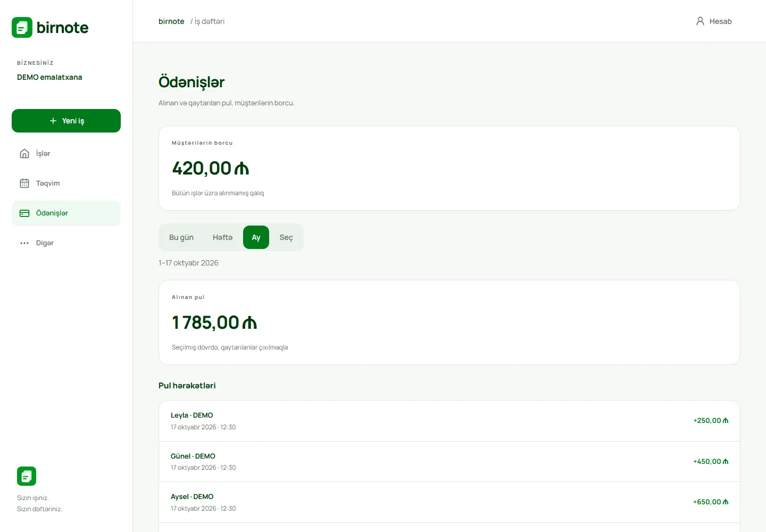Open the Leyla · DEMO payment entry

tap(449, 421)
